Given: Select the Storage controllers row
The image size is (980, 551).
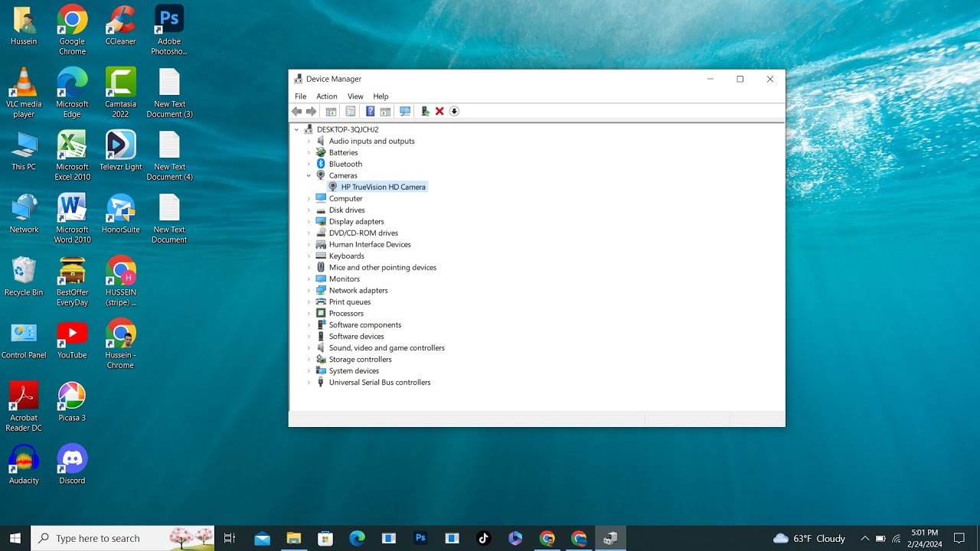Looking at the screenshot, I should tap(354, 360).
